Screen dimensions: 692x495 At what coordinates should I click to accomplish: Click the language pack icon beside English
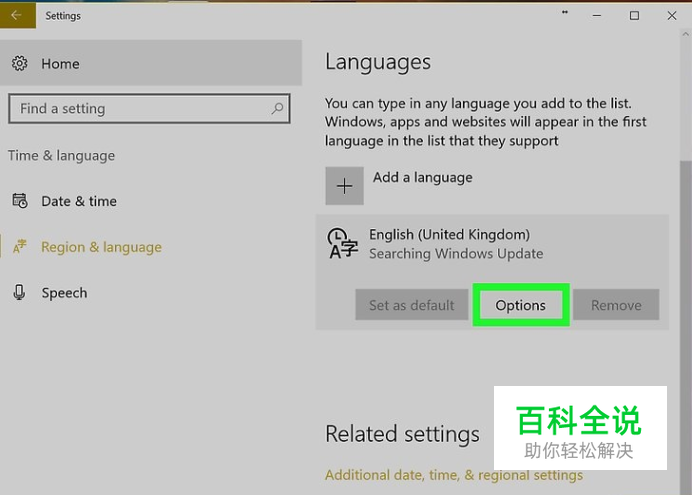pos(342,243)
